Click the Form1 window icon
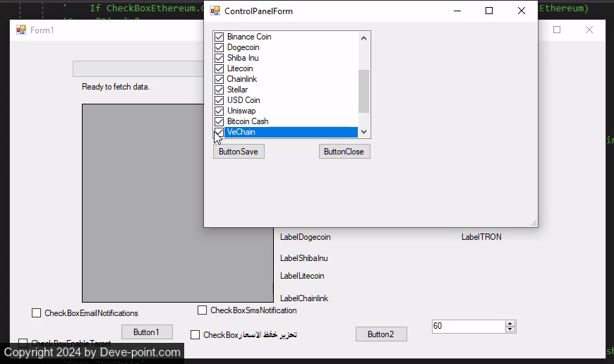This screenshot has width=614, height=364. click(x=20, y=30)
